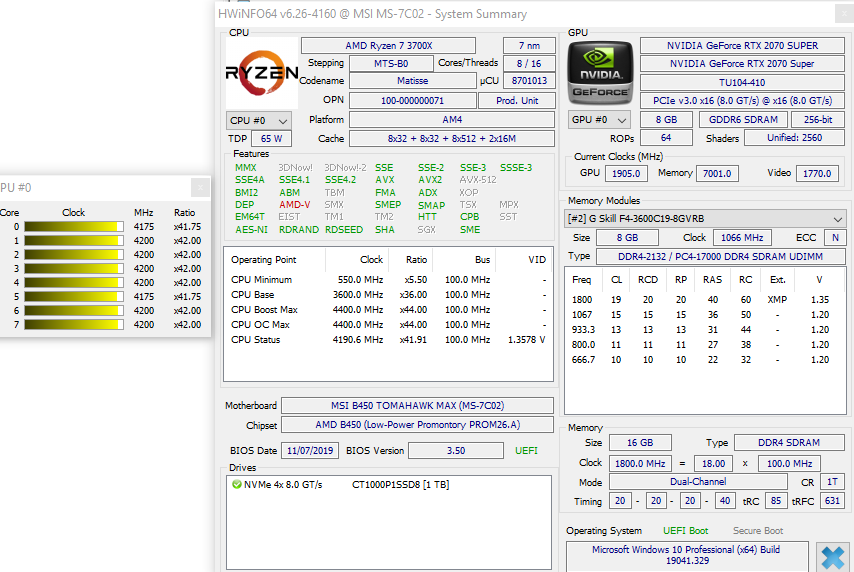This screenshot has height=572, width=854.
Task: Click the MSI B450 TOMAHAWK MAX motherboard field
Action: (x=418, y=405)
